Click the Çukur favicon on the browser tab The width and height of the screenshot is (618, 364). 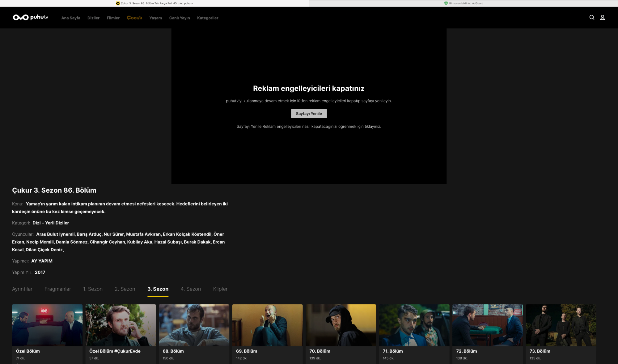(118, 3)
